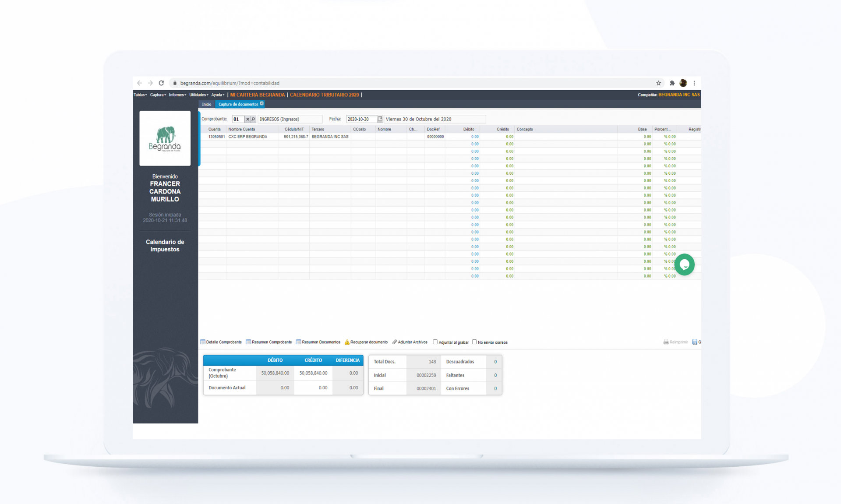Open the Fecha date picker
The image size is (841, 504).
pos(379,119)
